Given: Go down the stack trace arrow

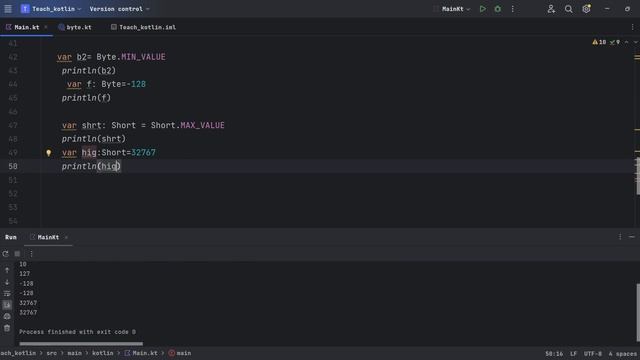Looking at the screenshot, I should [7, 282].
